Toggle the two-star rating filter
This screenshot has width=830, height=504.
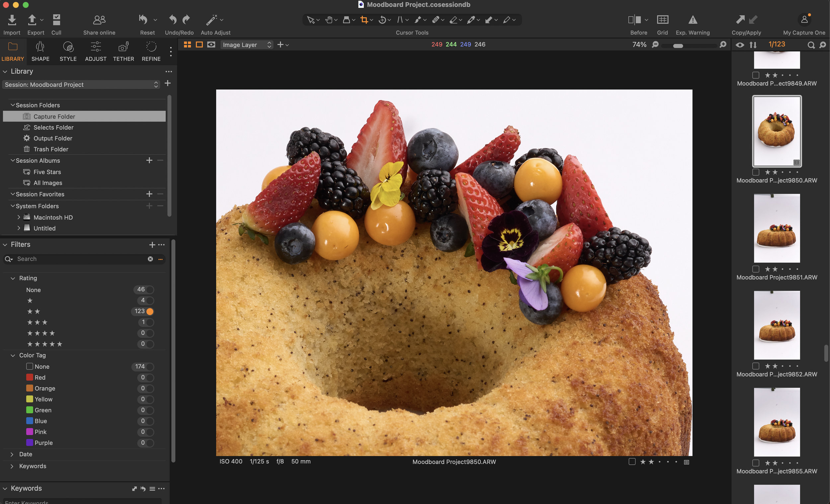[150, 311]
